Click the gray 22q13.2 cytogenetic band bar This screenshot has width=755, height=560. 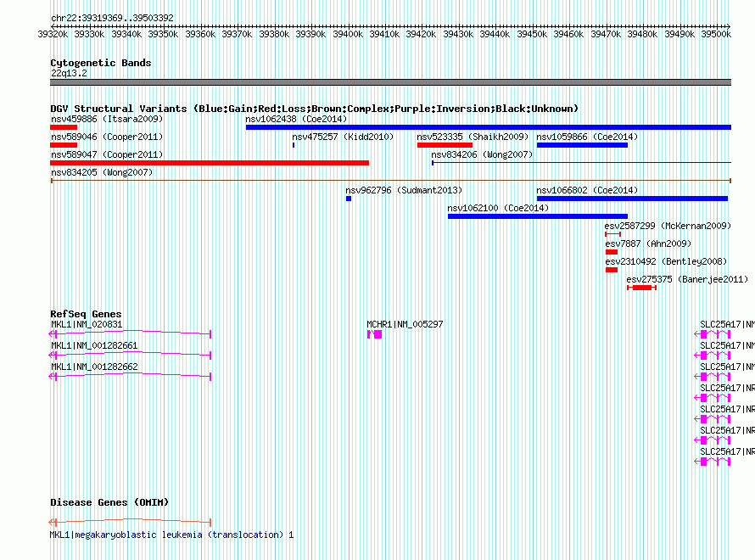point(390,82)
